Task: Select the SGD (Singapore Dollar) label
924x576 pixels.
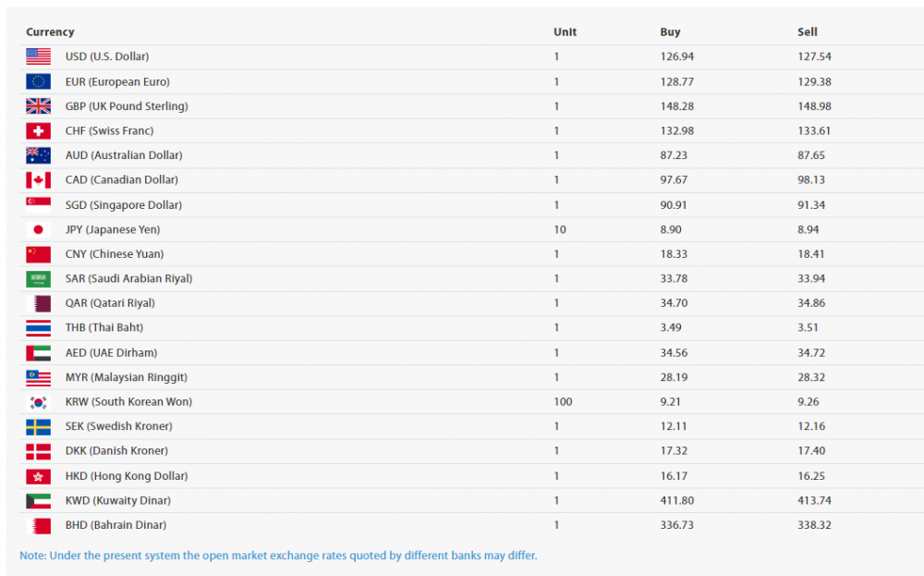Action: (123, 205)
